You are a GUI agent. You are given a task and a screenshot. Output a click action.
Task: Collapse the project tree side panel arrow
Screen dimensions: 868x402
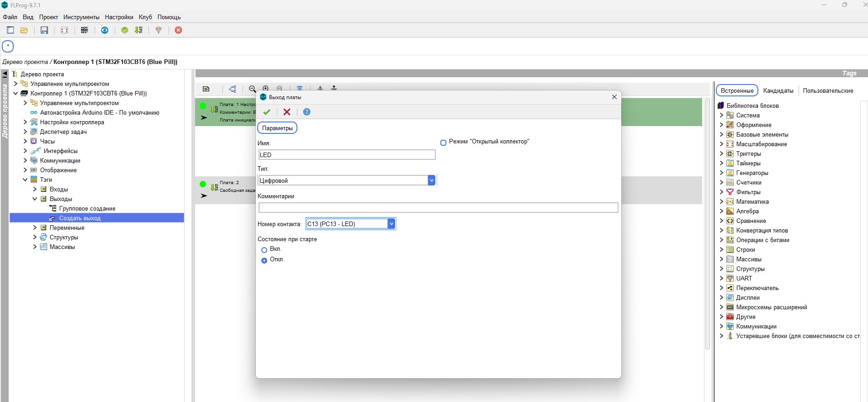point(5,74)
